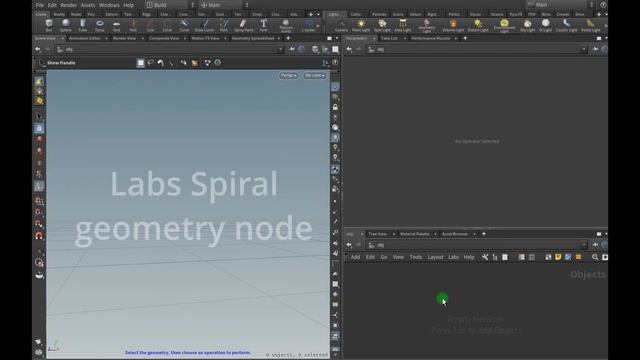
Task: Open the Main radial menu dropdown
Action: click(224, 5)
